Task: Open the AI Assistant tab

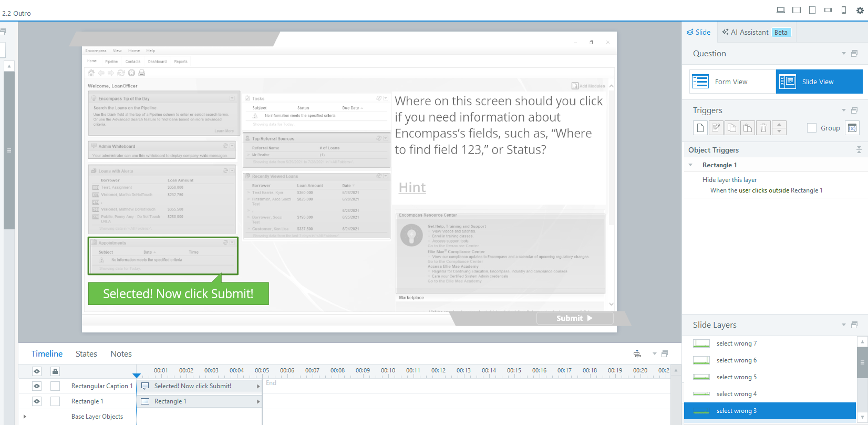Action: 749,32
